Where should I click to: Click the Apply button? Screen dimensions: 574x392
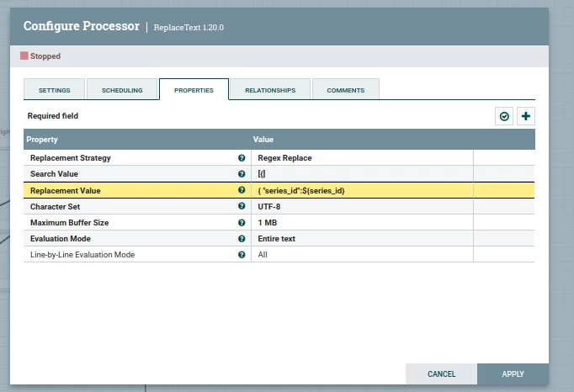point(513,373)
